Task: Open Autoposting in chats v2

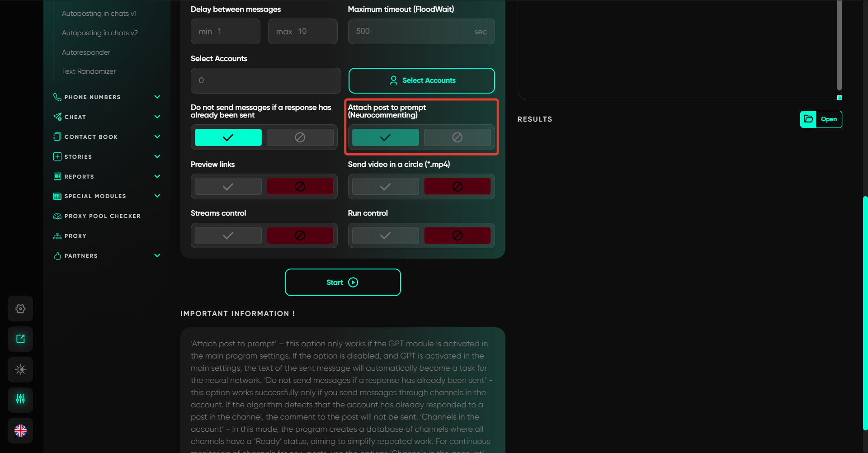Action: (100, 33)
